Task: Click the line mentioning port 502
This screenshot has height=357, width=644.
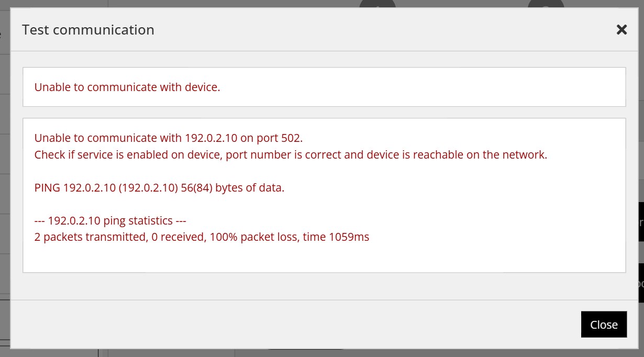Action: coord(169,138)
